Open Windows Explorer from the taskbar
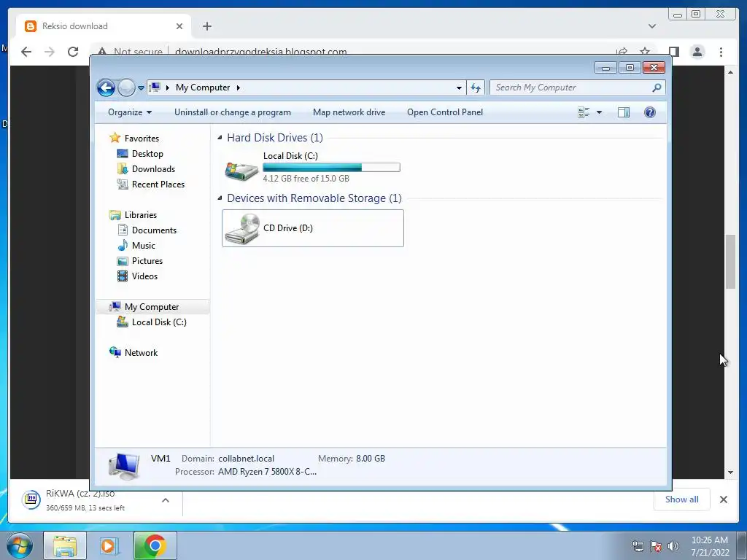This screenshot has width=747, height=560. pos(65,545)
